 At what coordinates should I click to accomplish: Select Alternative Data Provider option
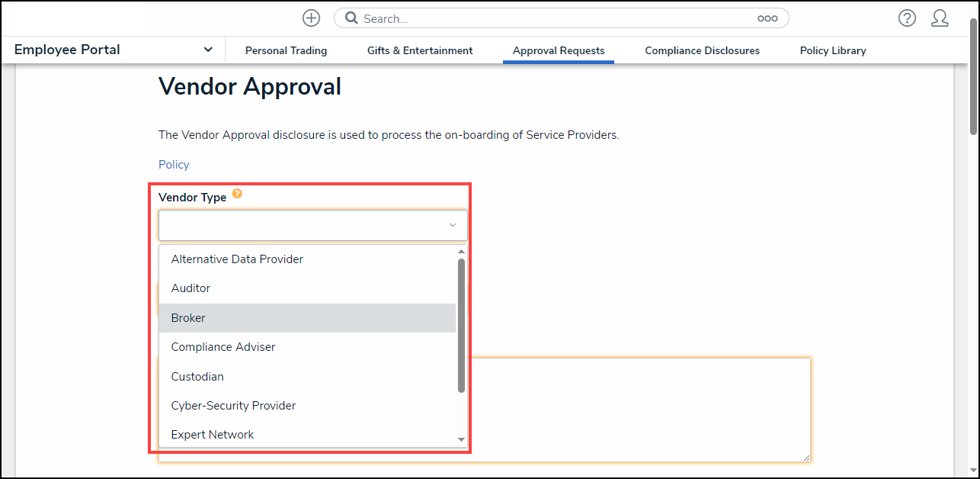click(237, 259)
